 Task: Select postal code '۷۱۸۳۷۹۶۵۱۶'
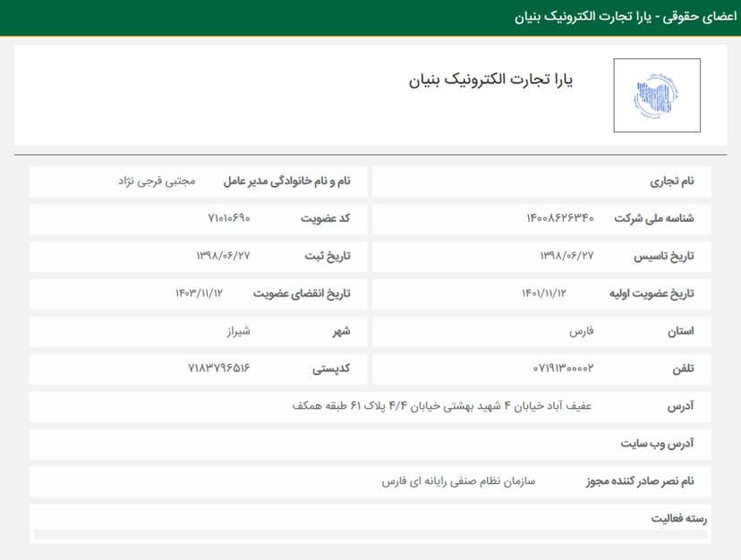click(218, 369)
